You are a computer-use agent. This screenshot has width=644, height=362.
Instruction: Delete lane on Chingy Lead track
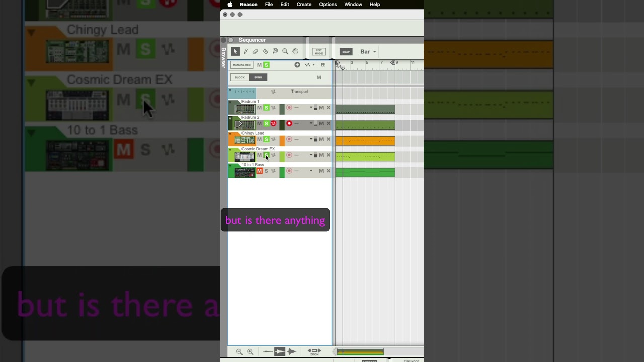click(x=329, y=139)
